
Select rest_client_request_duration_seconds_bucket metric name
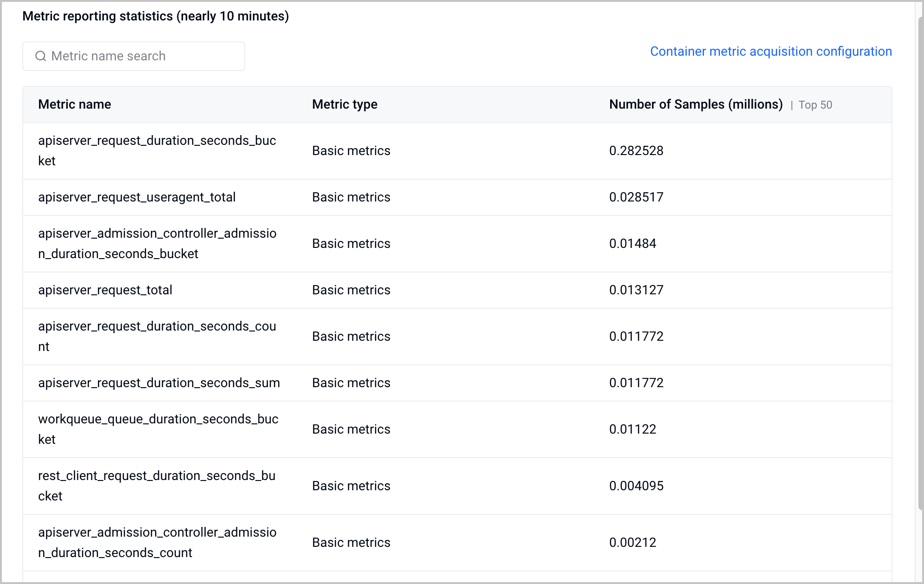(157, 486)
